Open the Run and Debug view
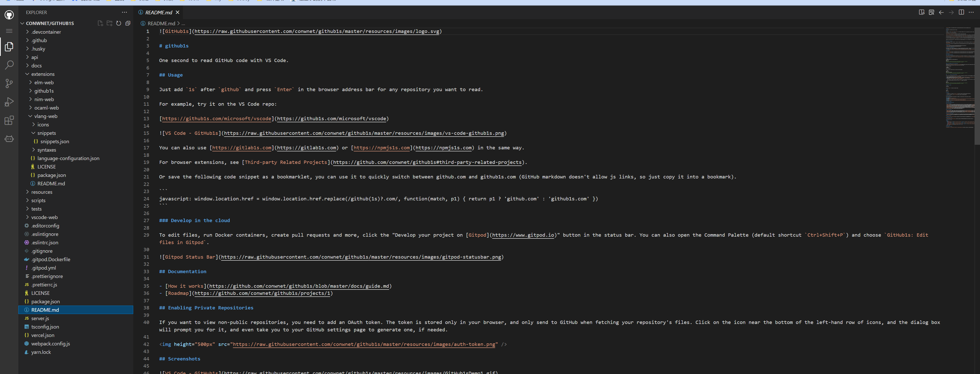 pos(9,102)
